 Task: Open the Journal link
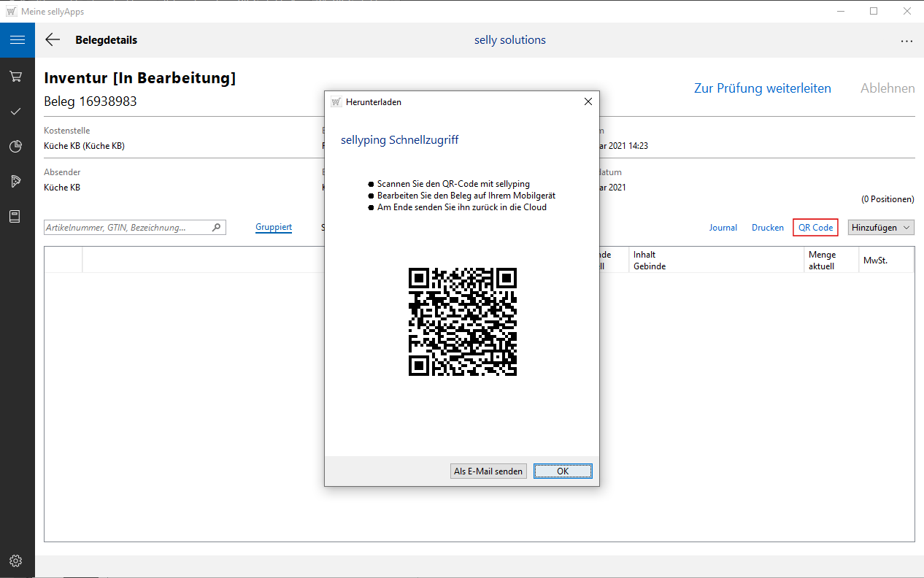(x=723, y=228)
